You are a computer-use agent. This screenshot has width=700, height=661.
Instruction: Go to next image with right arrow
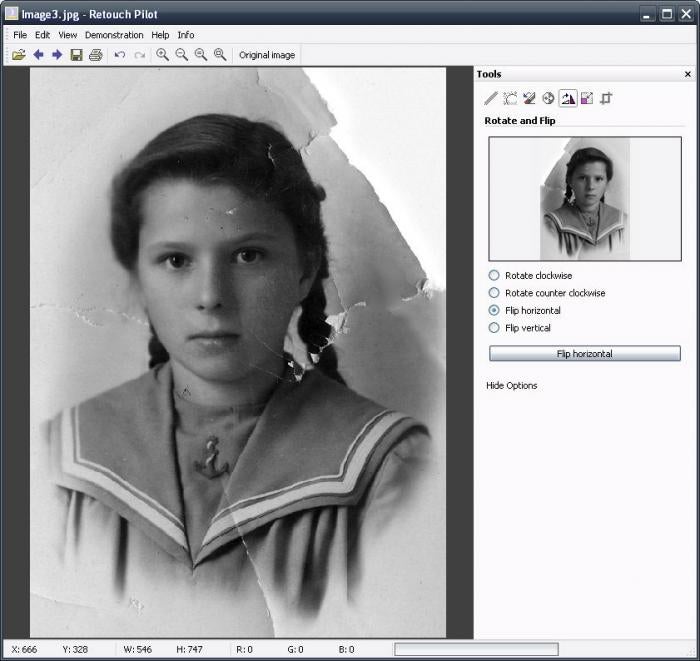pos(57,55)
